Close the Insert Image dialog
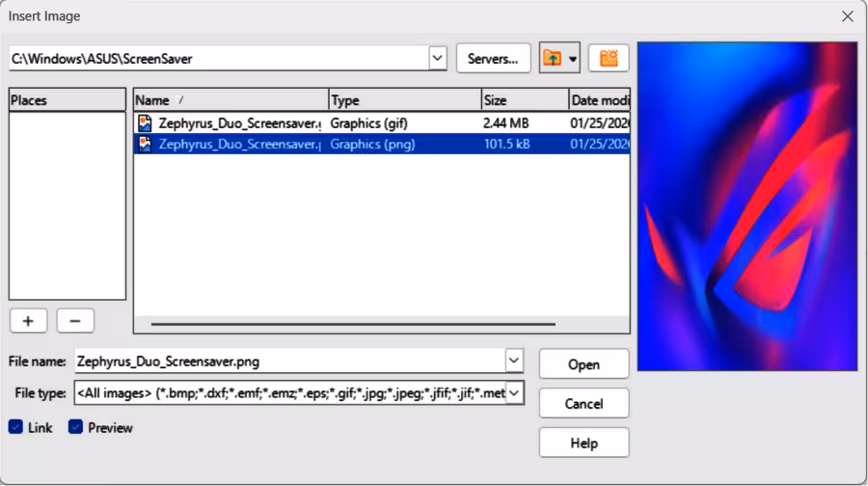868x486 pixels. pos(848,16)
